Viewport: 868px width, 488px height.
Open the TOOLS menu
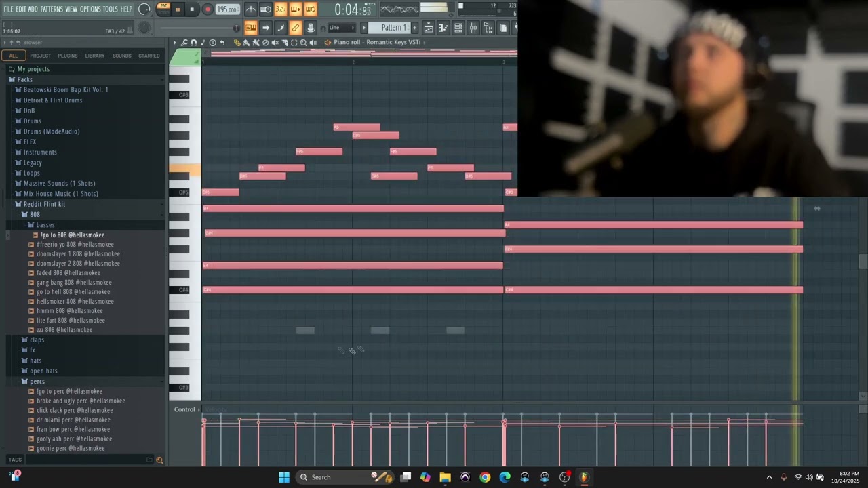[x=111, y=9]
